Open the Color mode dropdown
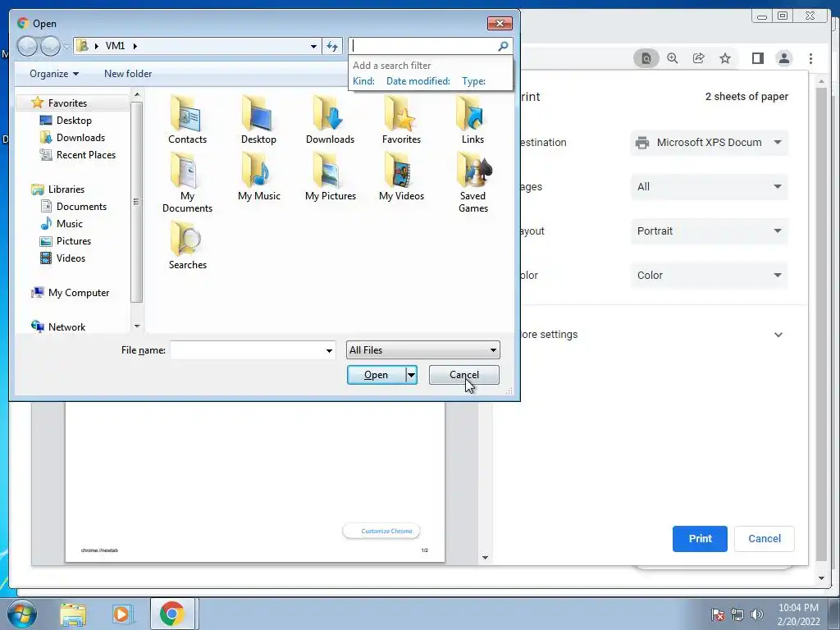 point(710,276)
